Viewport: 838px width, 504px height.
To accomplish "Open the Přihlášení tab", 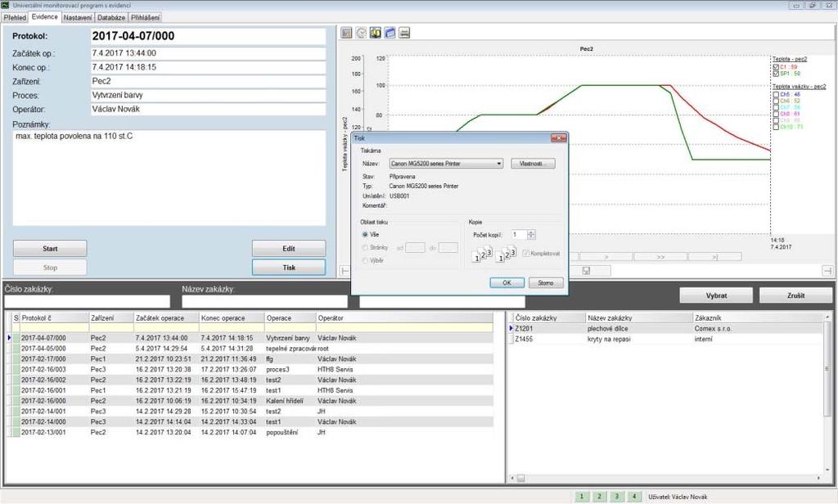I will (x=146, y=18).
